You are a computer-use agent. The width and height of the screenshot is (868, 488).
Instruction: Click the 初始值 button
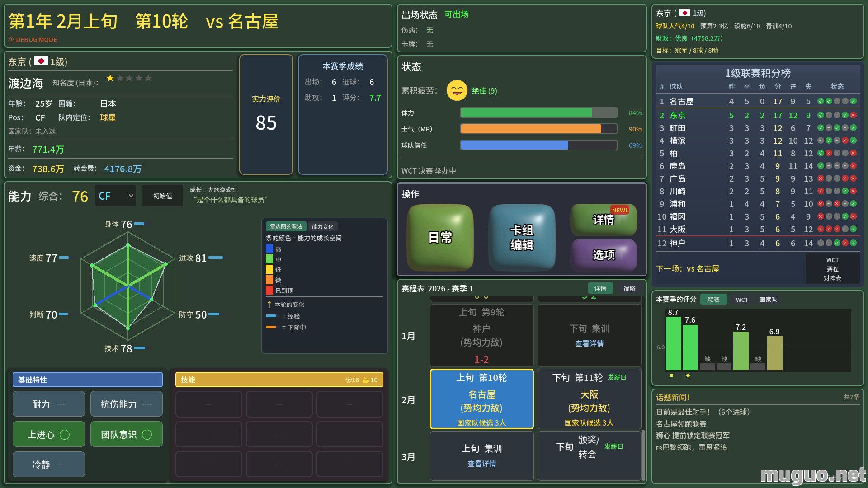[x=163, y=196]
